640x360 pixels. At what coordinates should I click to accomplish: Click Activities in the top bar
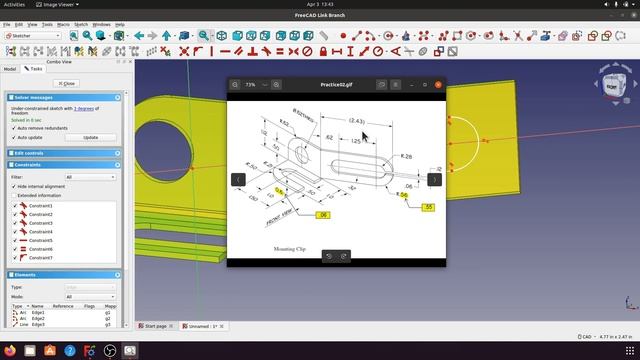point(14,4)
